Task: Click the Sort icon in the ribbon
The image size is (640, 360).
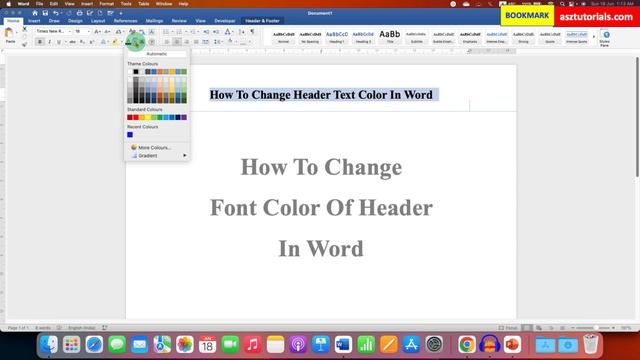Action: coord(242,31)
